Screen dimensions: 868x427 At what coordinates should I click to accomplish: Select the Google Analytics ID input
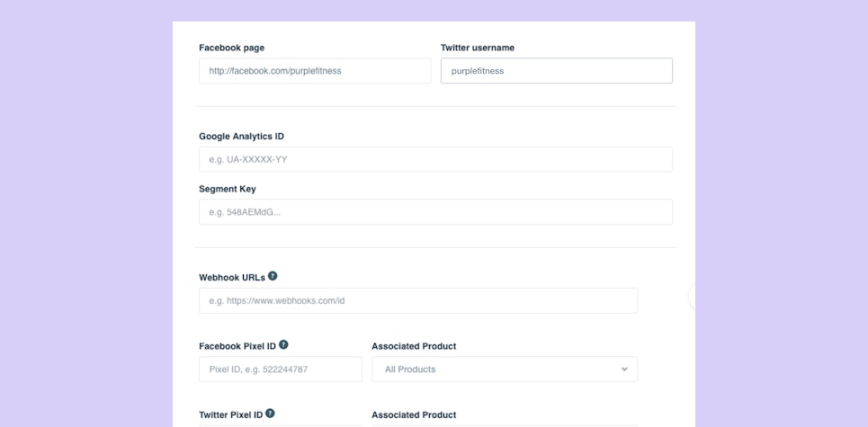[435, 159]
